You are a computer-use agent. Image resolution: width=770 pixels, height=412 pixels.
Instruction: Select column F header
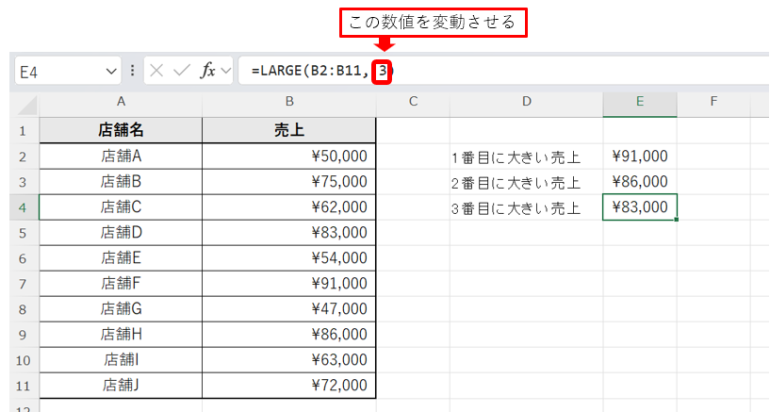(x=714, y=102)
